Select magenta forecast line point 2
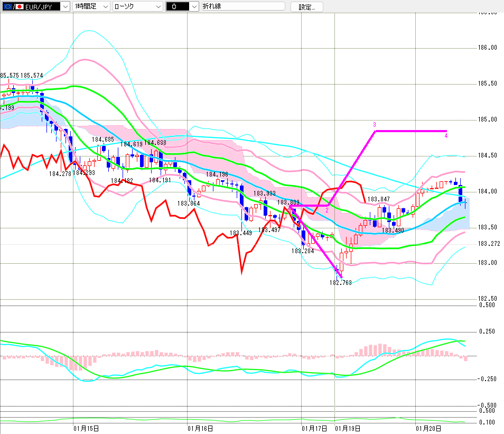This screenshot has height=434, width=504. coord(327,210)
